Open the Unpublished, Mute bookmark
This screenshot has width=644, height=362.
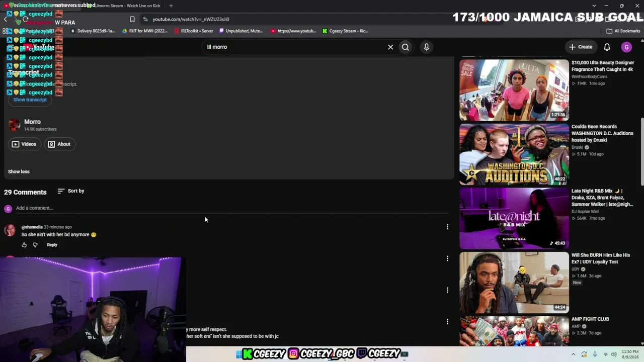[241, 31]
